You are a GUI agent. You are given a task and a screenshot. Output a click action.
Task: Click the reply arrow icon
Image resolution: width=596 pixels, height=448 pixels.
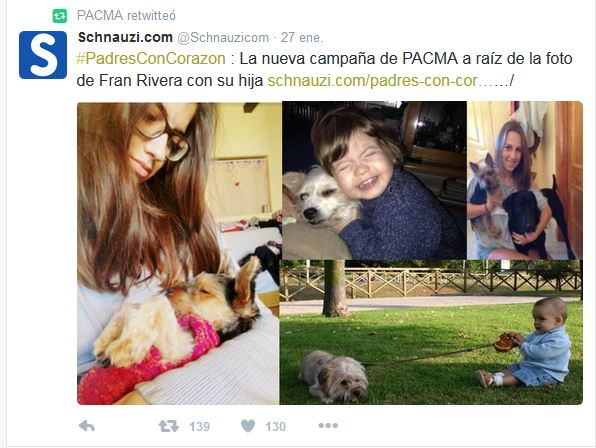coord(87,426)
